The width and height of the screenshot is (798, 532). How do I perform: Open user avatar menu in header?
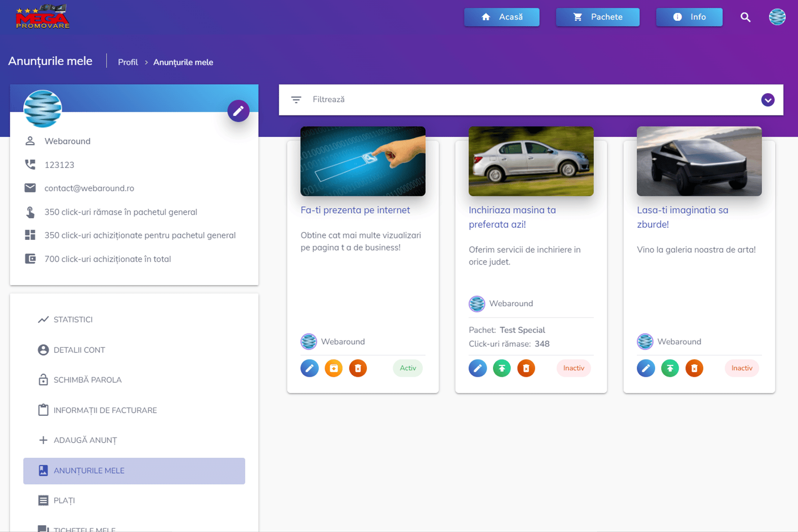click(777, 17)
